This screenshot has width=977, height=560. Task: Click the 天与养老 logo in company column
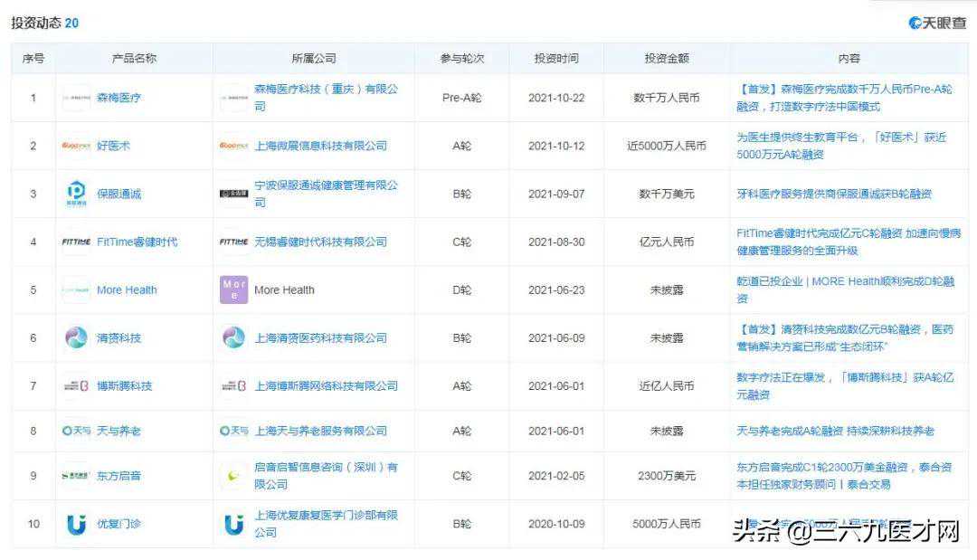click(x=233, y=431)
